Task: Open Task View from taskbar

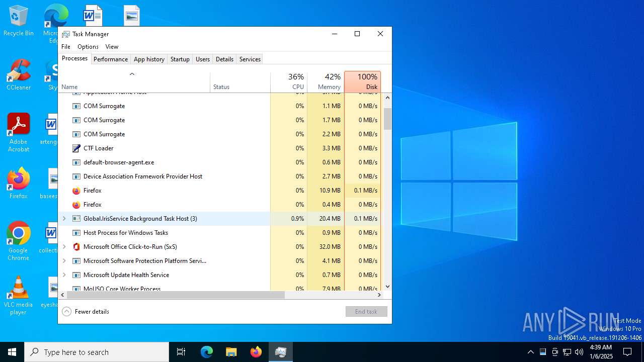Action: coord(181,352)
